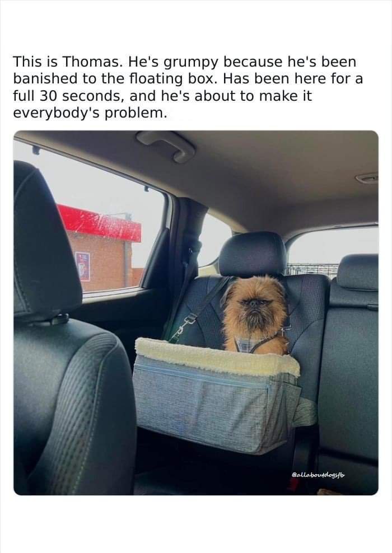Click the ceiling grab handle

tap(165, 146)
